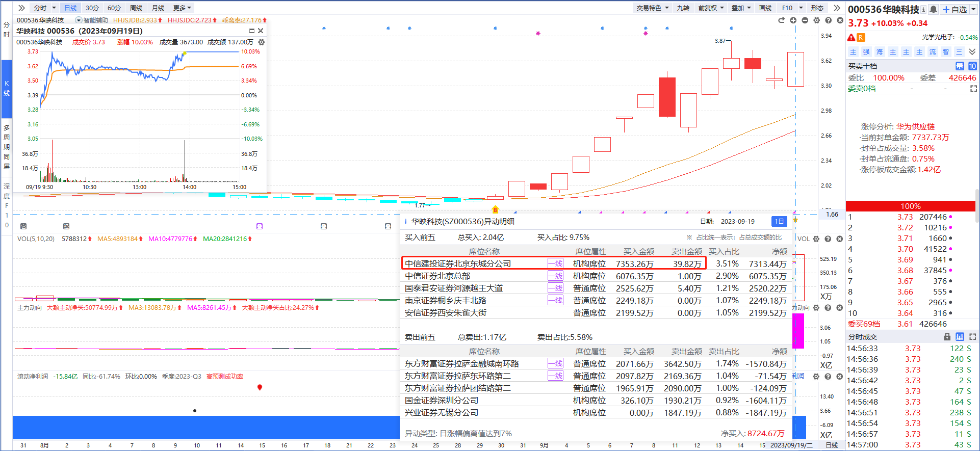Click the 强 tag icon
This screenshot has width=980, height=451.
(x=866, y=52)
